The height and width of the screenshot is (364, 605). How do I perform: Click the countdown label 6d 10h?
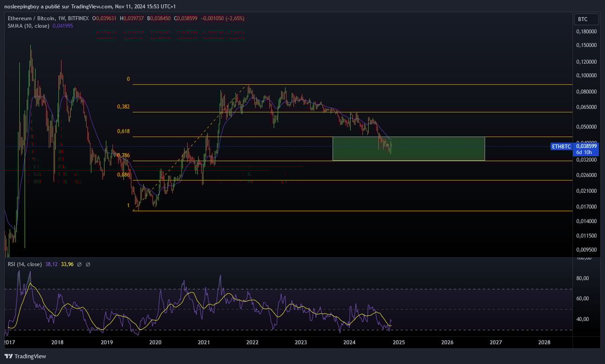coord(584,153)
